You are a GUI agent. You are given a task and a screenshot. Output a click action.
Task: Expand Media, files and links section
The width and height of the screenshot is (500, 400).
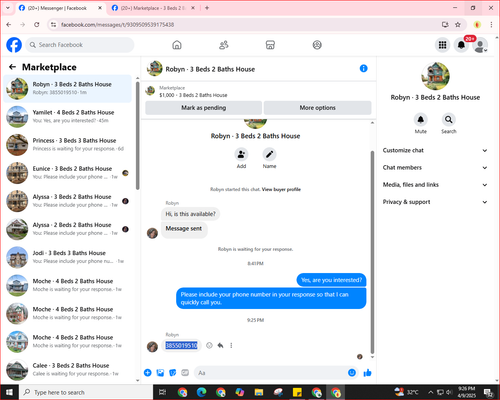point(435,185)
